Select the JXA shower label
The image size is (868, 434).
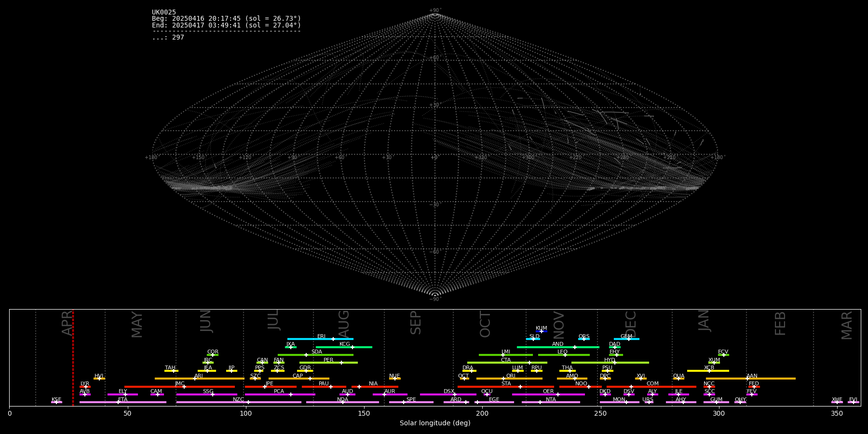click(x=291, y=344)
